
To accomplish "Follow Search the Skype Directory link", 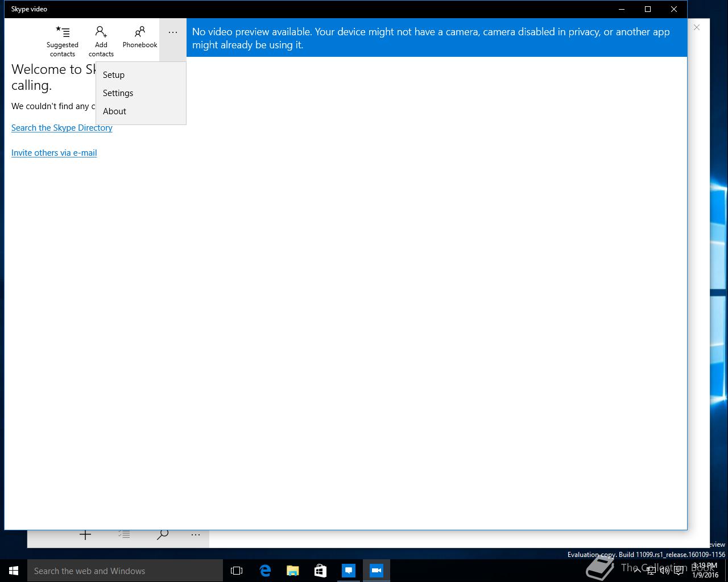I will coord(62,128).
